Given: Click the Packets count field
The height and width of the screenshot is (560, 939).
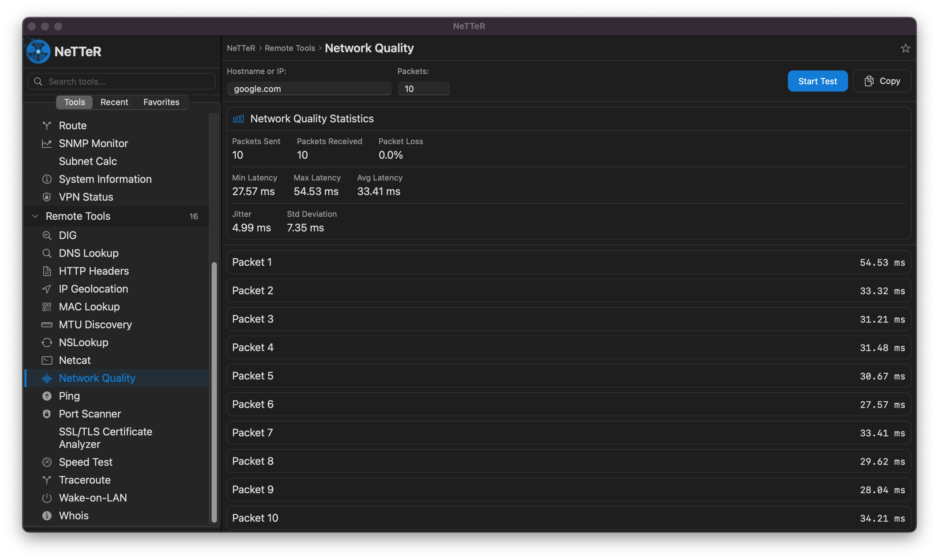Looking at the screenshot, I should click(x=423, y=89).
